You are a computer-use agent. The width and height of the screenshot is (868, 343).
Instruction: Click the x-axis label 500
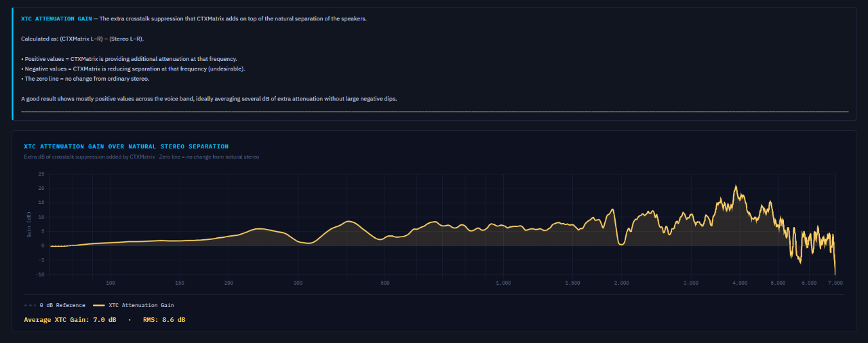click(x=384, y=282)
